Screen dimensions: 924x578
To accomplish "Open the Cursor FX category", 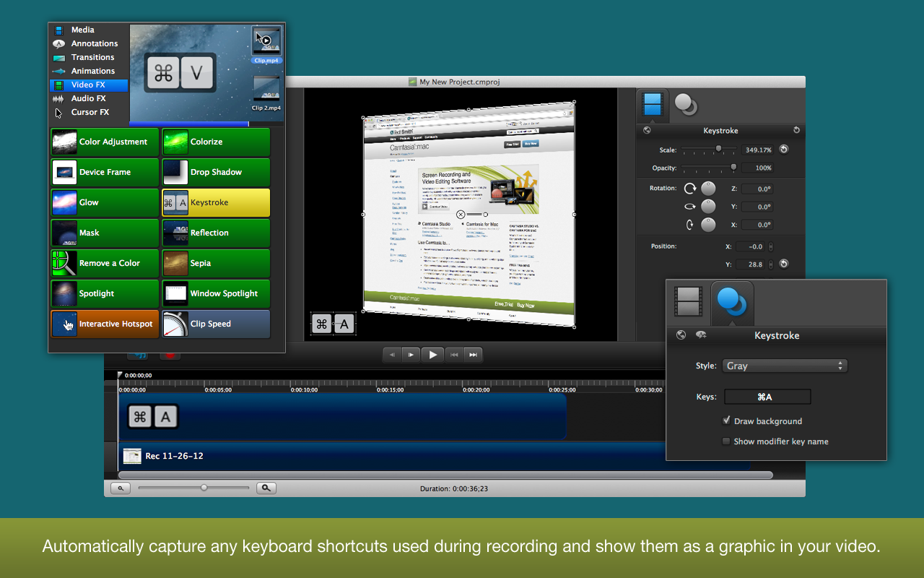I will click(x=90, y=112).
